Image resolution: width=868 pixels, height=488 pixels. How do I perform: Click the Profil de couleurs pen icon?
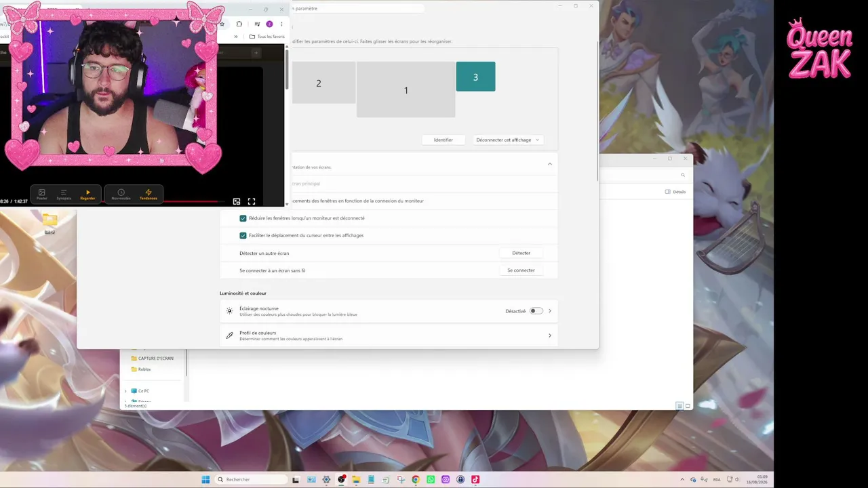pyautogui.click(x=229, y=335)
